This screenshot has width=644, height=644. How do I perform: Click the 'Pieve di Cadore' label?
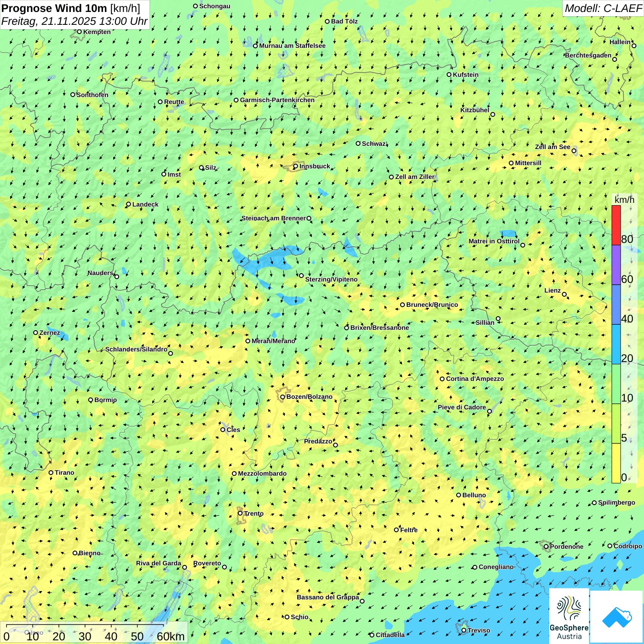(x=462, y=407)
